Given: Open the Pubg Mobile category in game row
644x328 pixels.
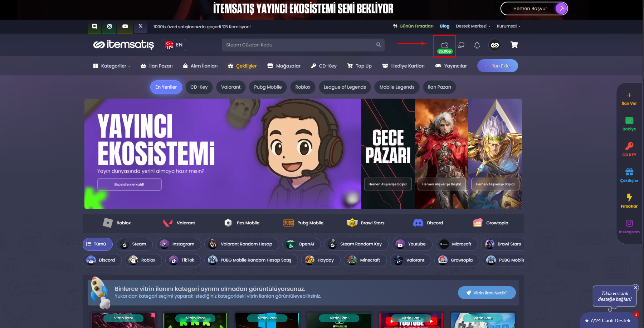Looking at the screenshot, I should tap(303, 223).
